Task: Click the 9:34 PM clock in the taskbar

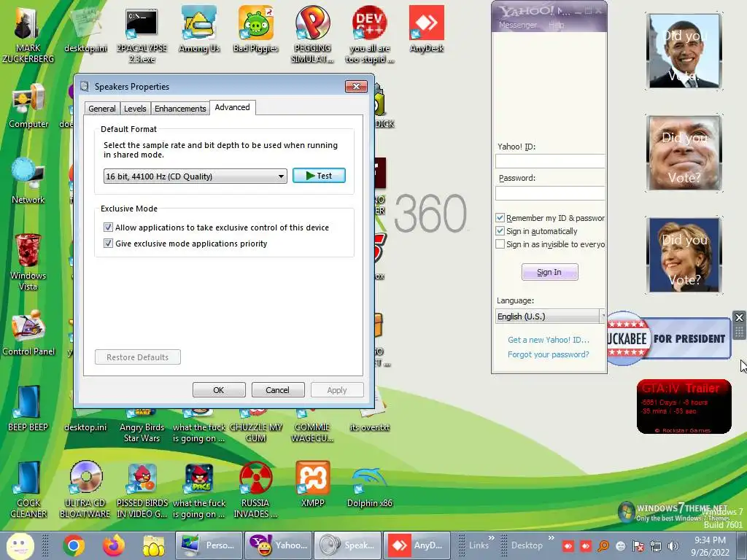Action: (710, 540)
